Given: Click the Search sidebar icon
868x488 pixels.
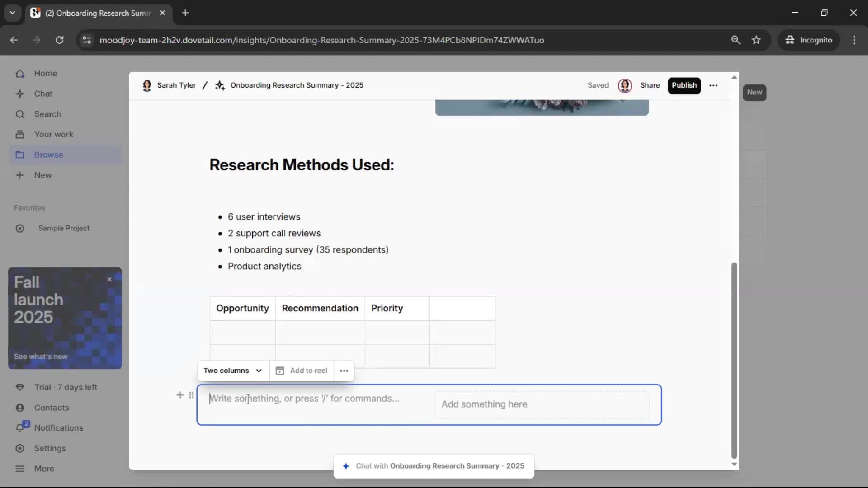Looking at the screenshot, I should pyautogui.click(x=20, y=114).
